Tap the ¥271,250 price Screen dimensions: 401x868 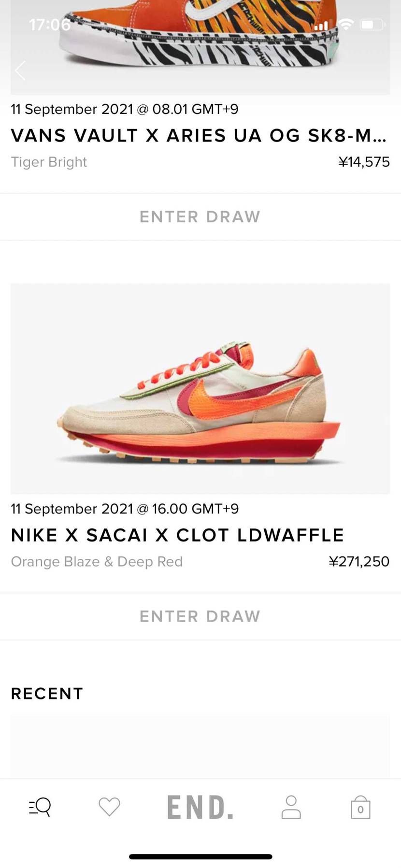point(359,561)
